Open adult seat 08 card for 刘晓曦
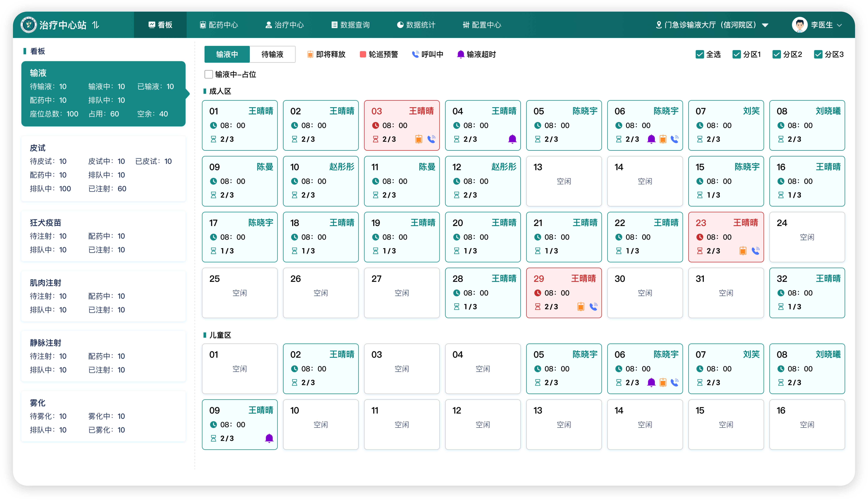This screenshot has height=500, width=868. [x=807, y=125]
